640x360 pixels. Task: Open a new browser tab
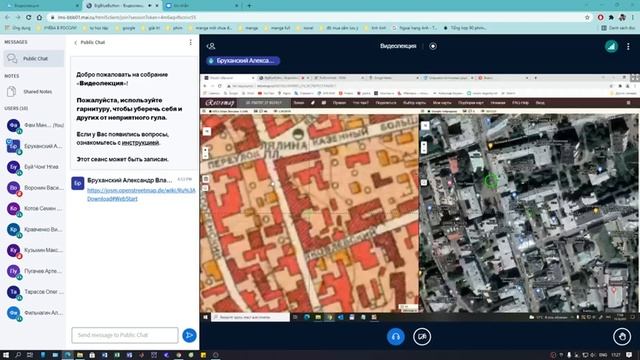coord(249,6)
